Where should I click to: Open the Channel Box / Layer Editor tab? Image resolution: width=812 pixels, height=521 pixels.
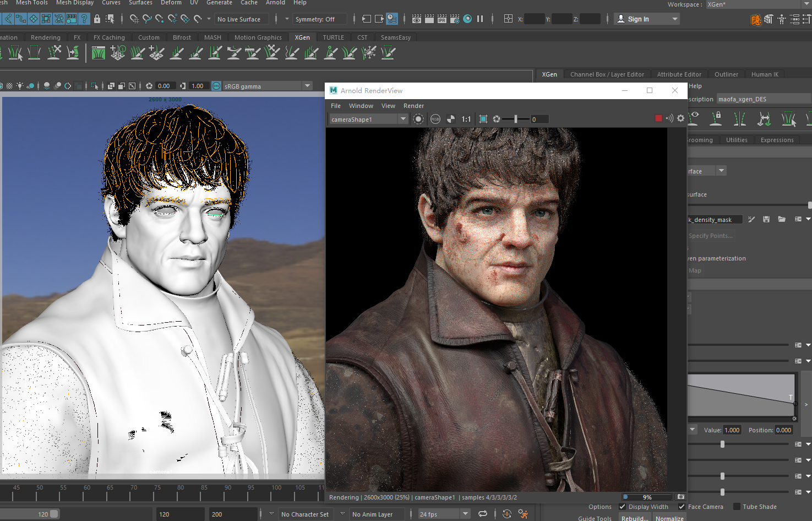[607, 74]
